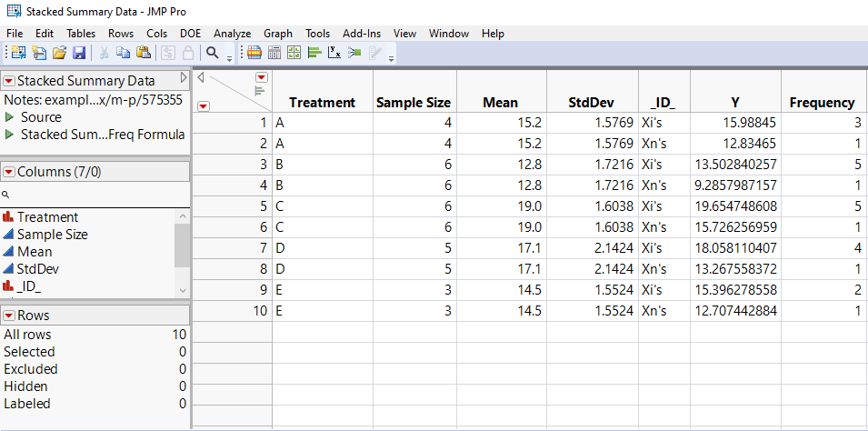This screenshot has height=431, width=868.
Task: Click the Paste clipboard icon
Action: [143, 53]
